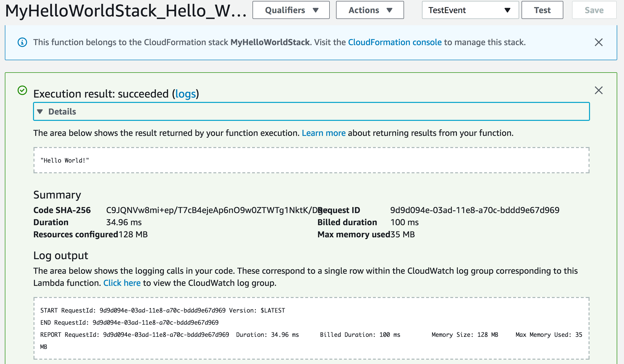Viewport: 624px width, 364px height.
Task: Click the info icon in CloudFormation banner
Action: [22, 42]
